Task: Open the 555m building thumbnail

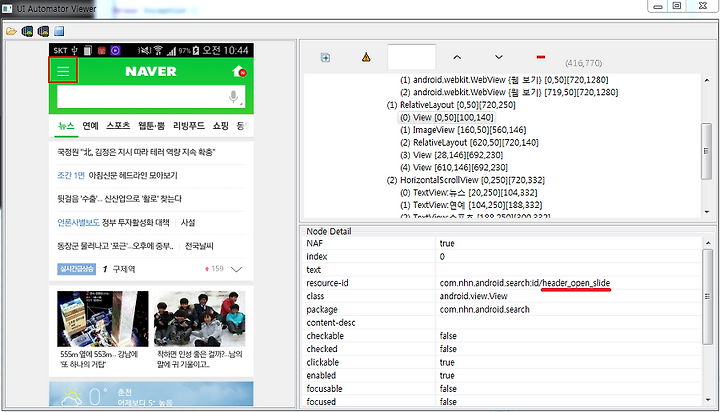Action: (x=103, y=319)
